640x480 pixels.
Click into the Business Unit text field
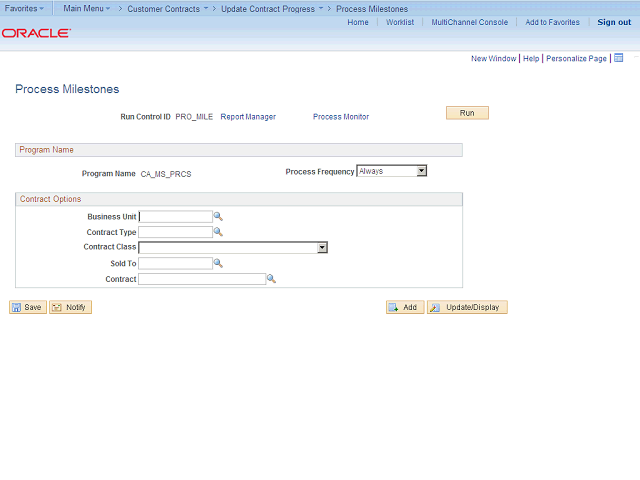pyautogui.click(x=175, y=216)
